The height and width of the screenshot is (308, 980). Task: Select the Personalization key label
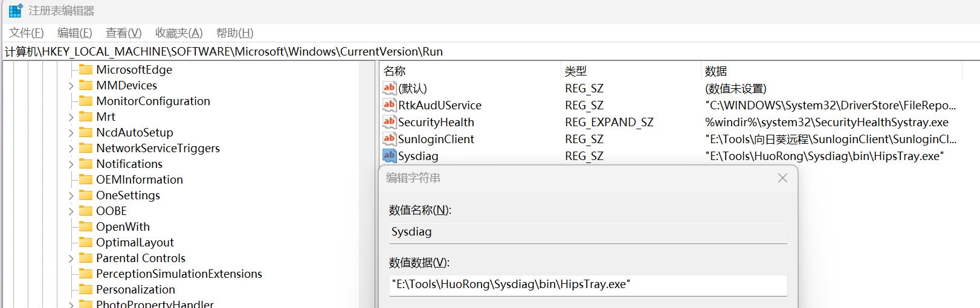pos(136,289)
